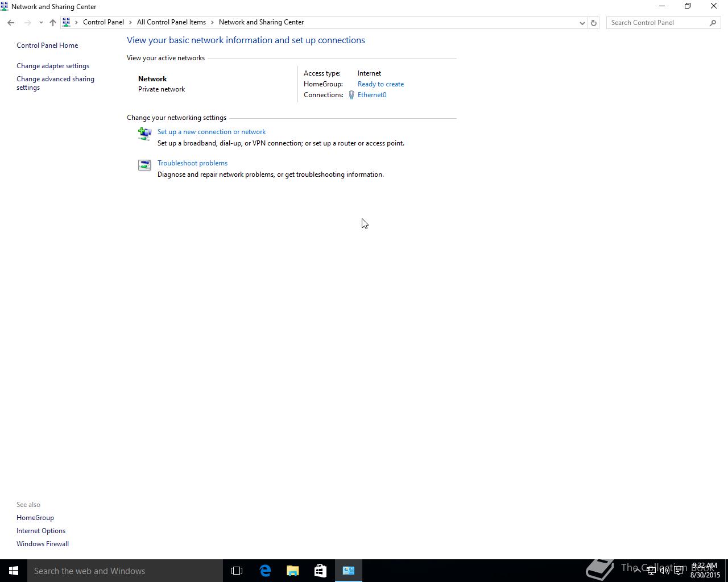Select the 'Internet' access type value

coord(369,73)
